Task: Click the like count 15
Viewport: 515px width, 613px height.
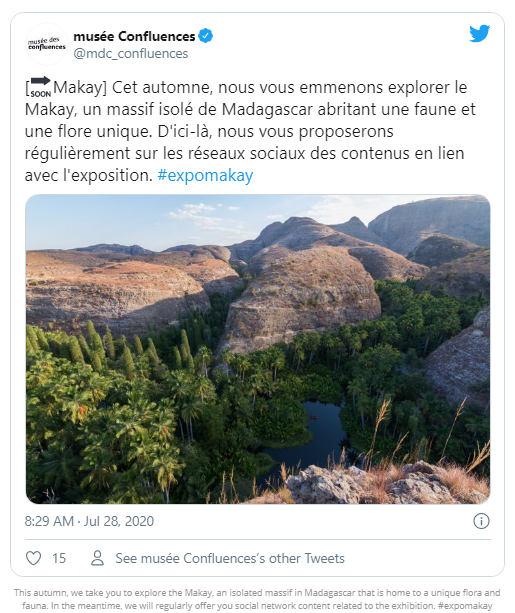Action: [x=59, y=558]
